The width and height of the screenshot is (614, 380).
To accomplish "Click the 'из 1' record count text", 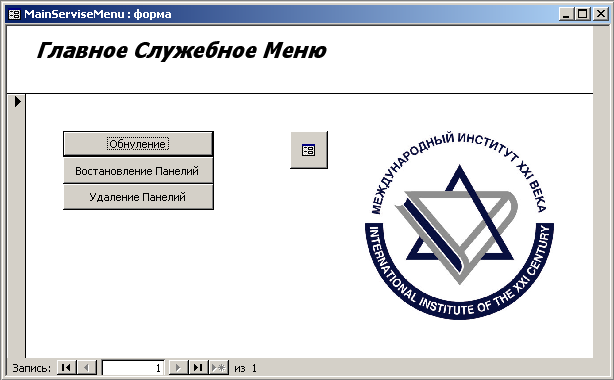I will [x=246, y=368].
